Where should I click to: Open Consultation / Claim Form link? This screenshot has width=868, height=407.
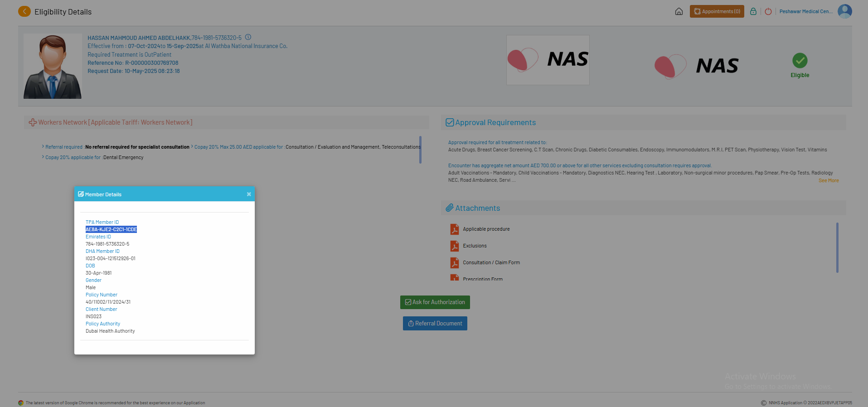tap(491, 262)
